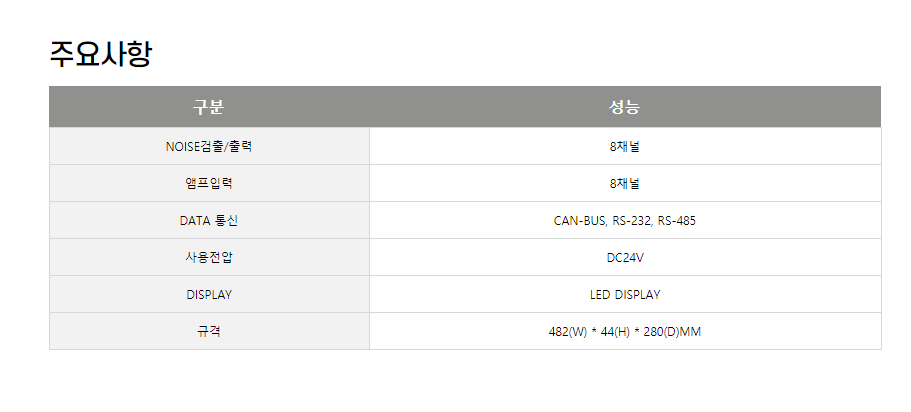The width and height of the screenshot is (911, 412).
Task: Click the DATA 통신 row label
Action: [209, 221]
